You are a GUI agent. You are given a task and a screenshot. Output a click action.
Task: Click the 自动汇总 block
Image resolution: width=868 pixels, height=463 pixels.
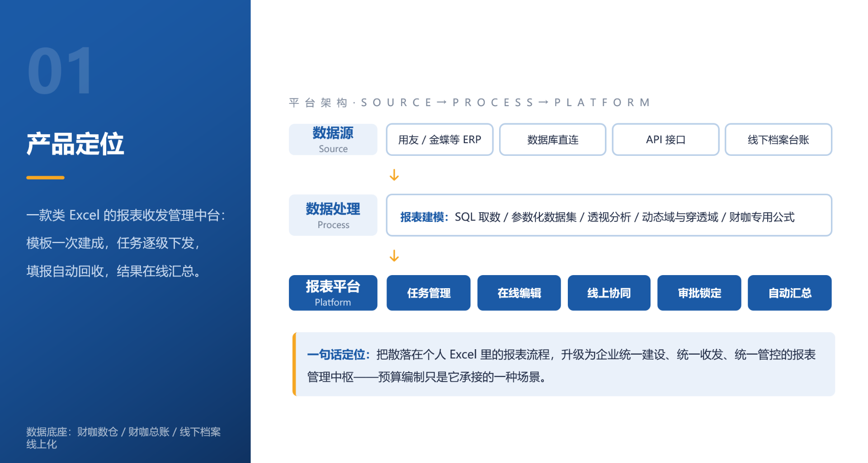790,293
